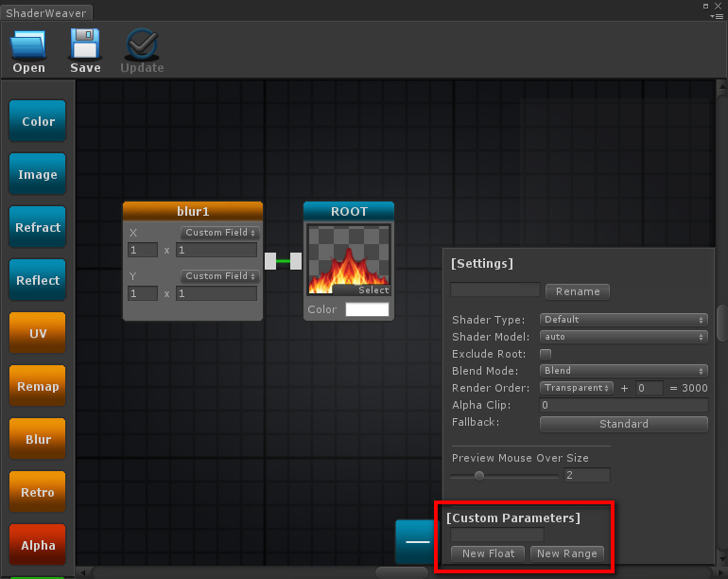Click the shader name field beside Rename
The width and height of the screenshot is (728, 579).
(495, 289)
